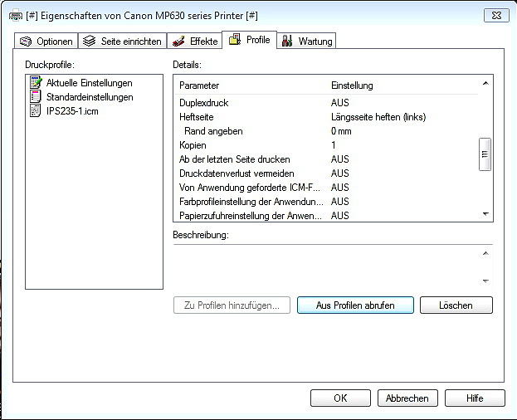Switch to the Optionen tab
This screenshot has width=517, height=420.
46,41
